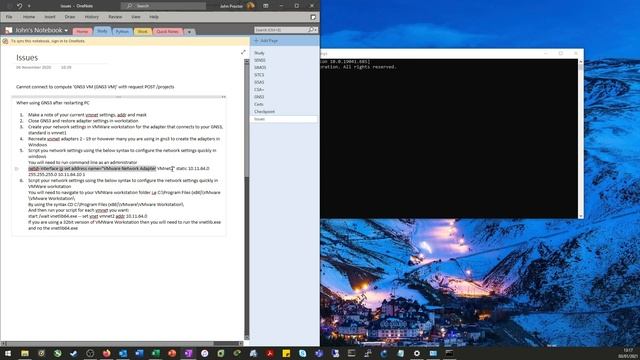The height and width of the screenshot is (360, 640).
Task: Open ribbon display options icon
Action: click(266, 6)
